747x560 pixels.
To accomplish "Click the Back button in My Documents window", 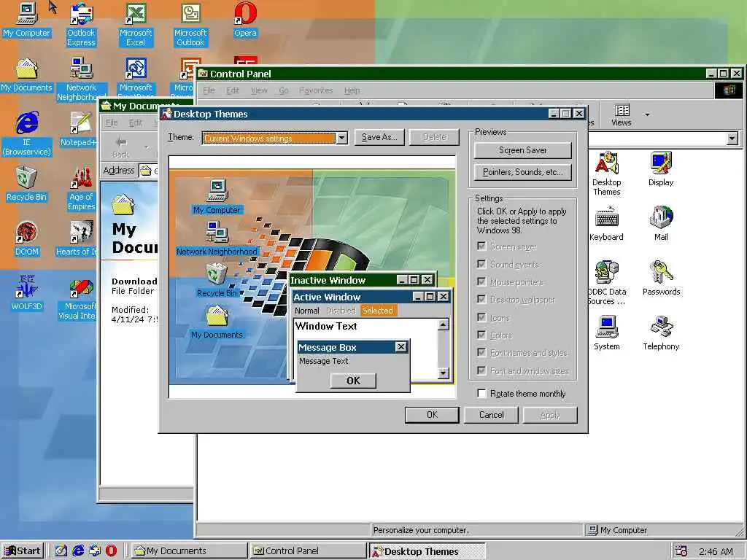I will 120,147.
